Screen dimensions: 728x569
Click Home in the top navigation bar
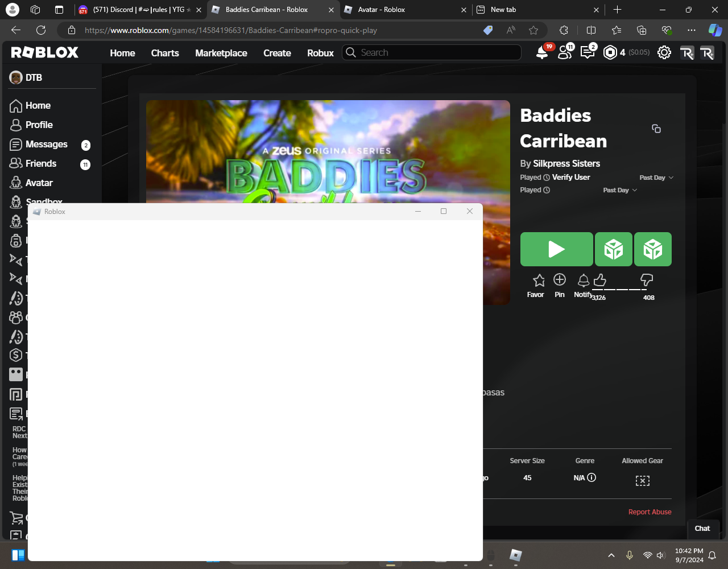pos(122,53)
